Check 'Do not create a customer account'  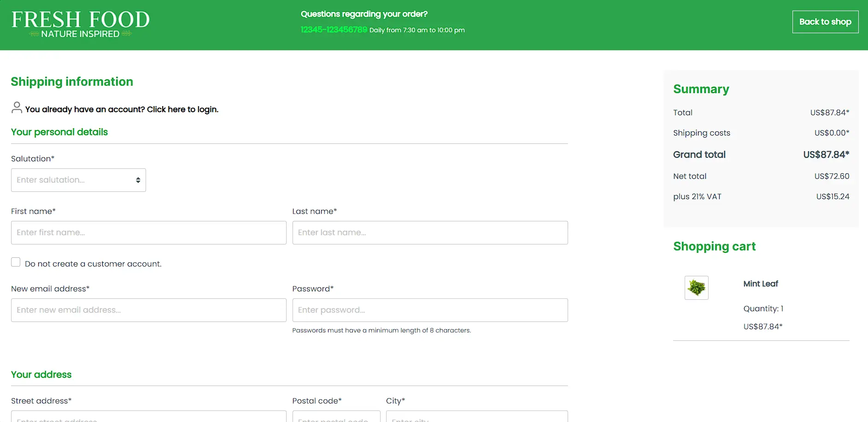pyautogui.click(x=16, y=262)
